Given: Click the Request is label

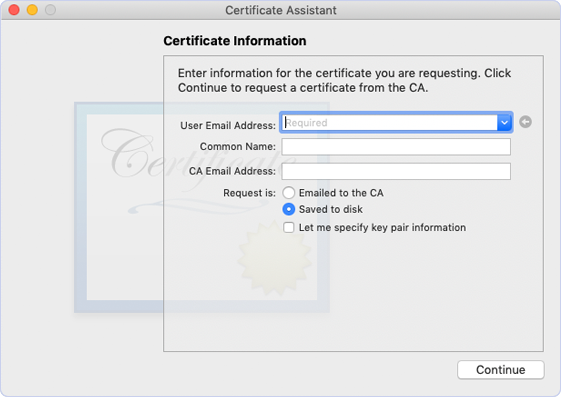Looking at the screenshot, I should coord(249,193).
